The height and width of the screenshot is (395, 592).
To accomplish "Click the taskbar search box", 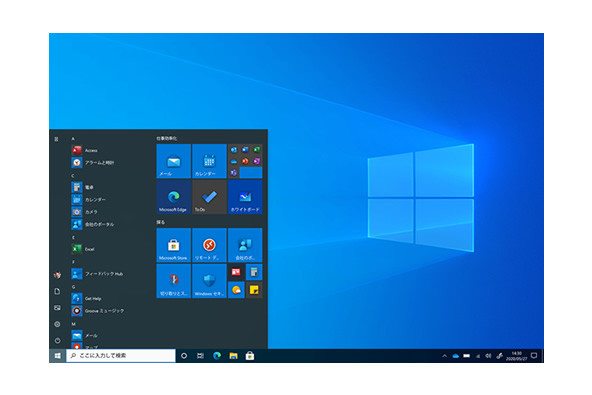I will pos(121,356).
